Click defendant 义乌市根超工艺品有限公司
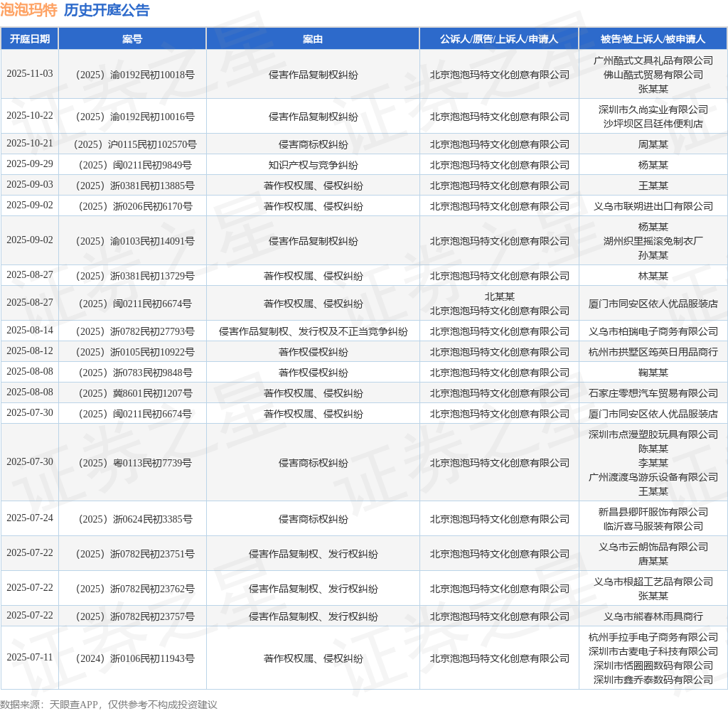The width and height of the screenshot is (728, 711). tap(653, 582)
